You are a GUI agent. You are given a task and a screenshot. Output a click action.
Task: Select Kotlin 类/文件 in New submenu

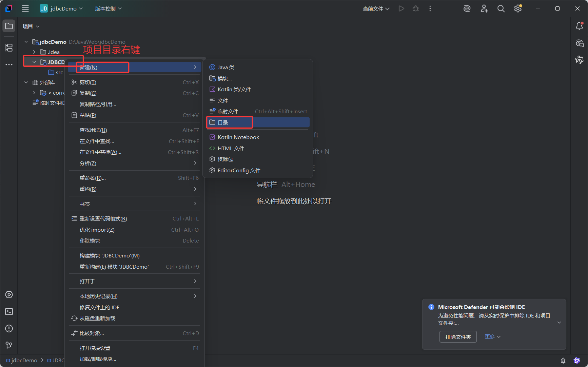click(258, 89)
